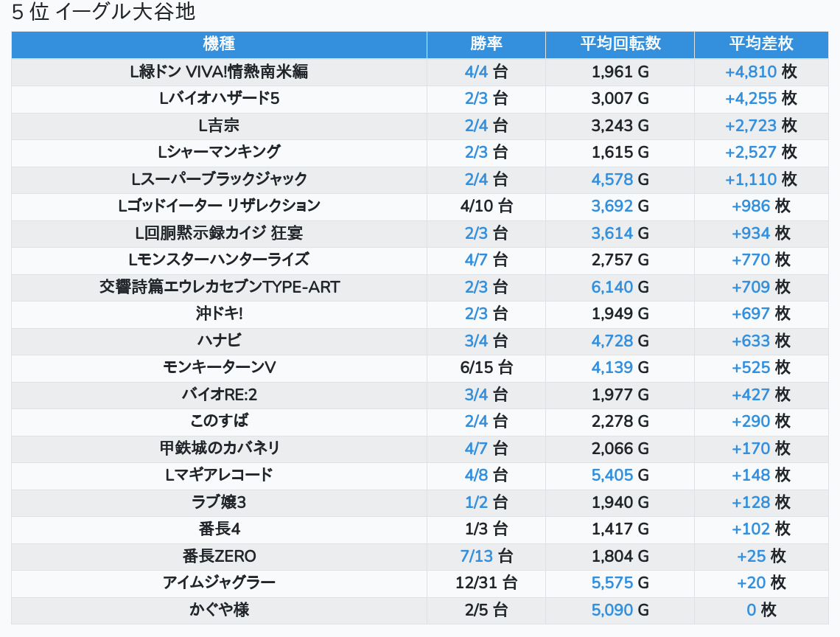Screen dimensions: 840x637
Task: Click average spins 5,090 G value
Action: point(620,610)
